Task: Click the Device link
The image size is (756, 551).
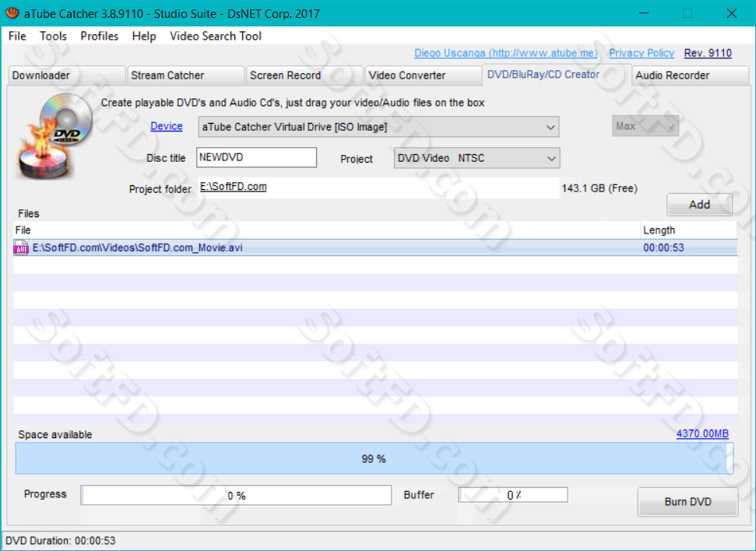Action: 167,126
